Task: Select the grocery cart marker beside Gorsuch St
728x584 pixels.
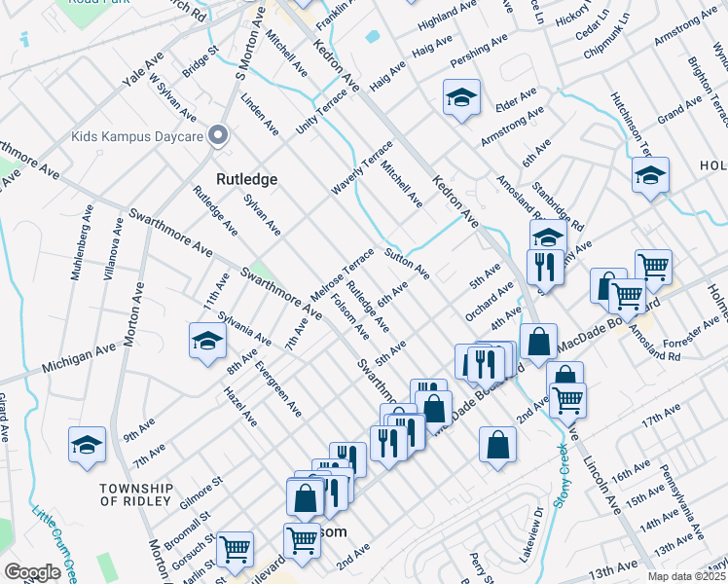Action: click(235, 553)
